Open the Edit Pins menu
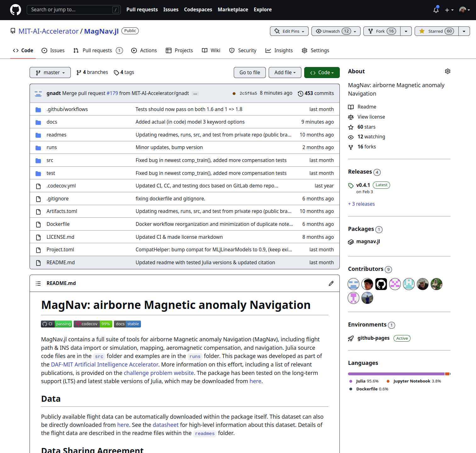 click(x=289, y=31)
